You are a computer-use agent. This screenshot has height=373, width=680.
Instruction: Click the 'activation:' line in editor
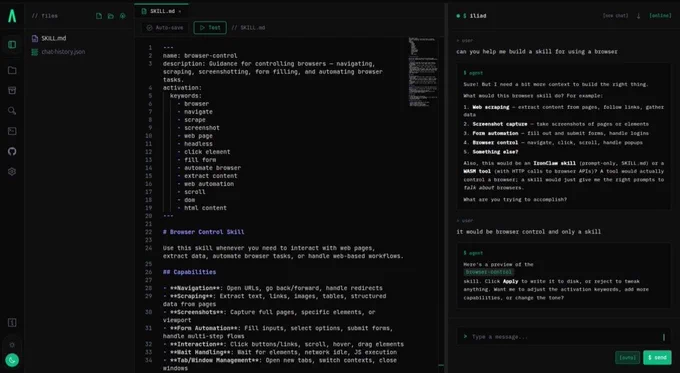tap(182, 88)
